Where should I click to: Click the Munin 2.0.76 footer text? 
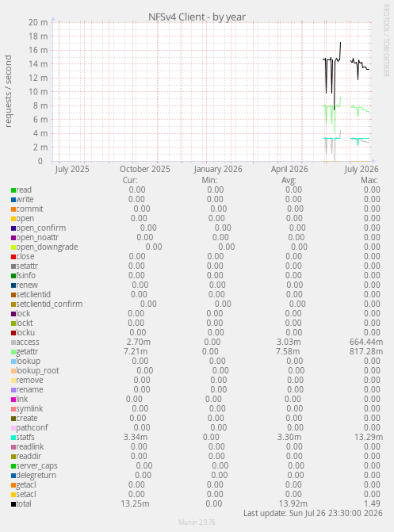coord(197,522)
